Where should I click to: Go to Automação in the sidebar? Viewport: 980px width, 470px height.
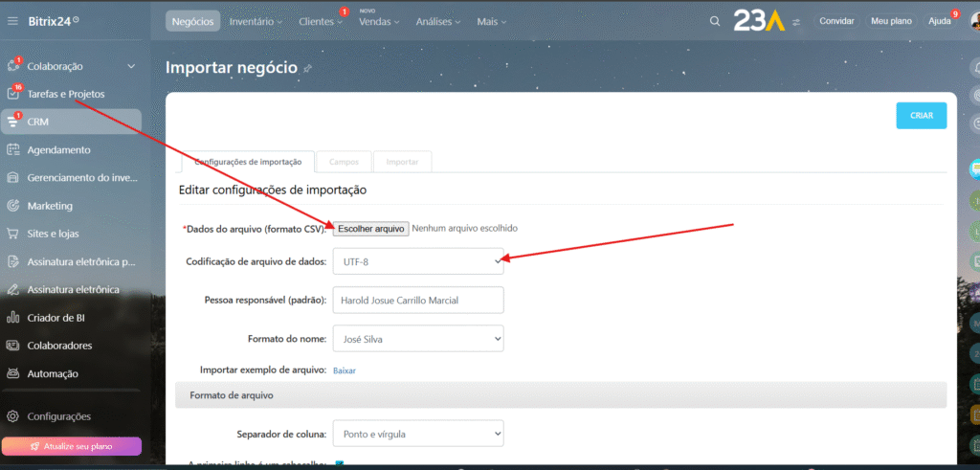[x=53, y=373]
